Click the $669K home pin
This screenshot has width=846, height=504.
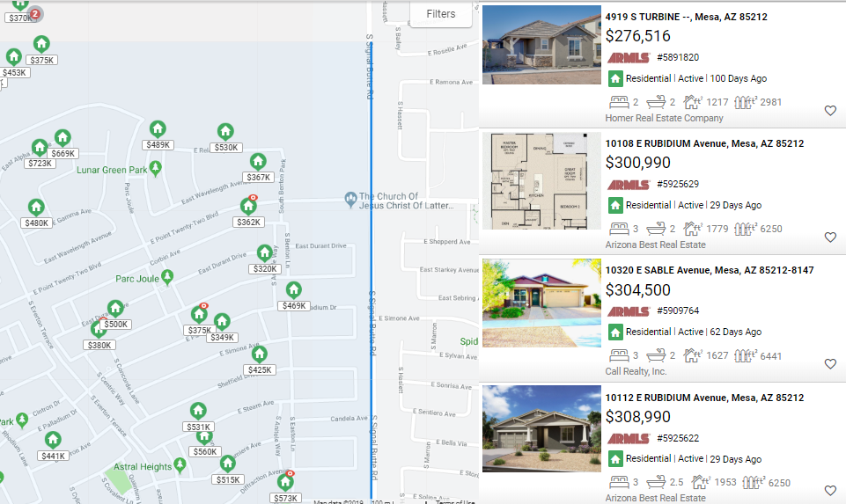click(x=63, y=138)
